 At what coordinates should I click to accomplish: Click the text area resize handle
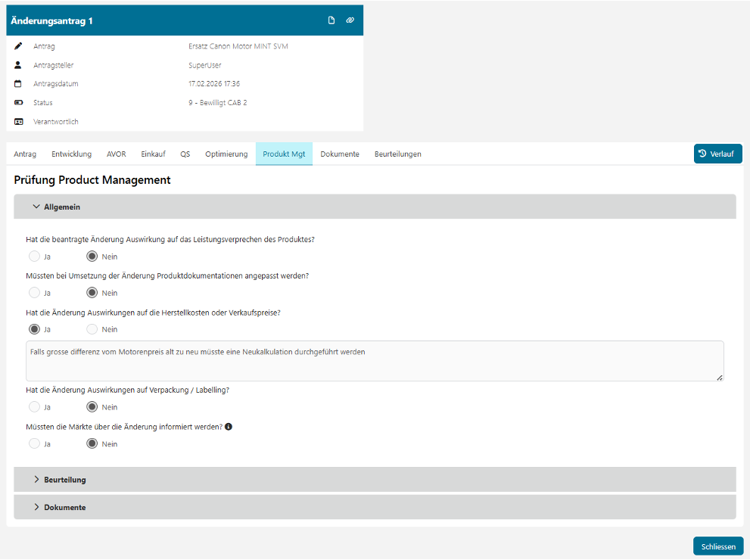click(x=720, y=378)
